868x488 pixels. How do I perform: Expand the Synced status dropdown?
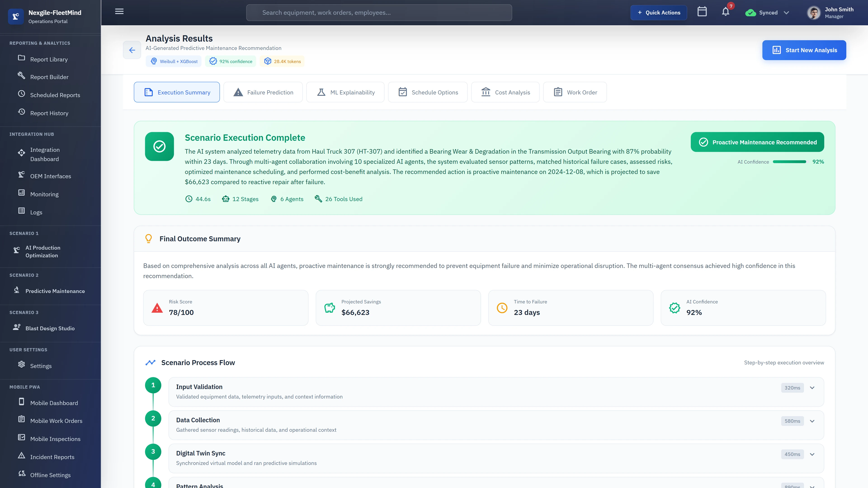(x=786, y=12)
